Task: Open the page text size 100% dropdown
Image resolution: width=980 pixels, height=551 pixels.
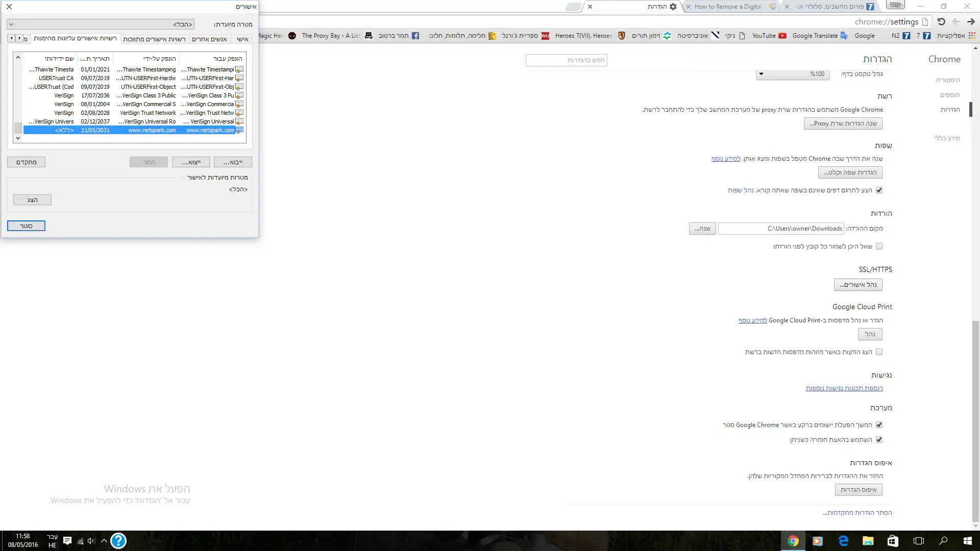Action: coord(793,74)
